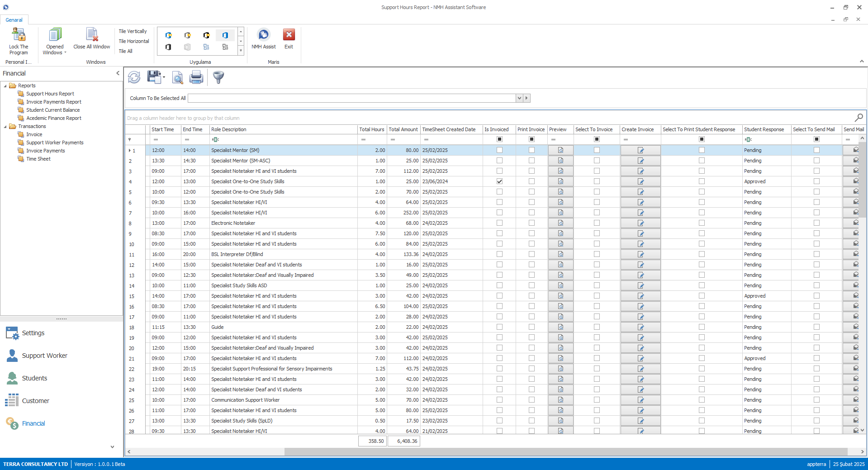Select the first skin icon in Uygulama gallery
Image resolution: width=868 pixels, height=470 pixels.
coord(168,35)
